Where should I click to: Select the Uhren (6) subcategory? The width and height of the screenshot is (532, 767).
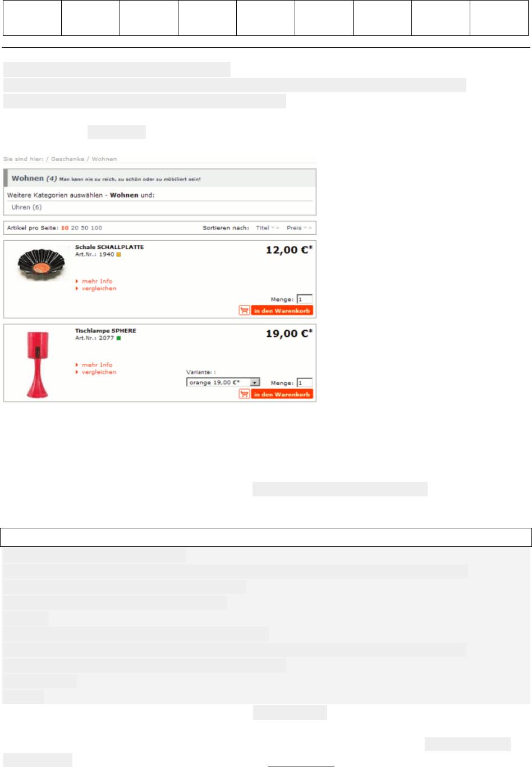26,207
